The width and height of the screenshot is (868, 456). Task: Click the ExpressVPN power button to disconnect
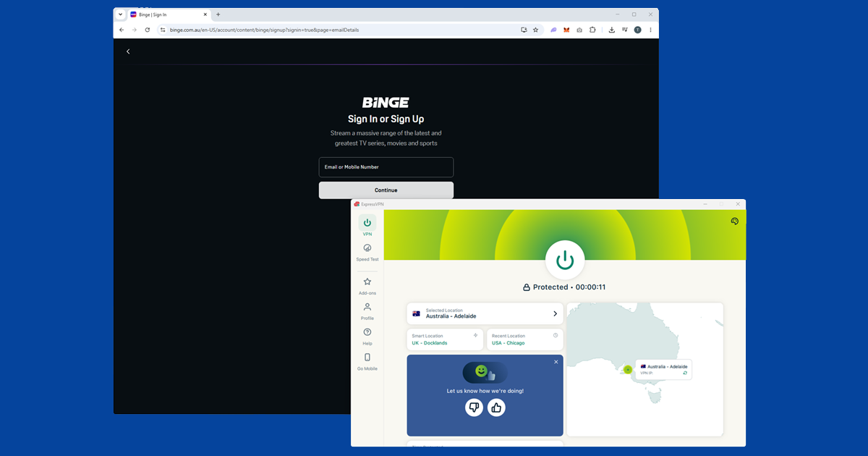[x=565, y=260]
